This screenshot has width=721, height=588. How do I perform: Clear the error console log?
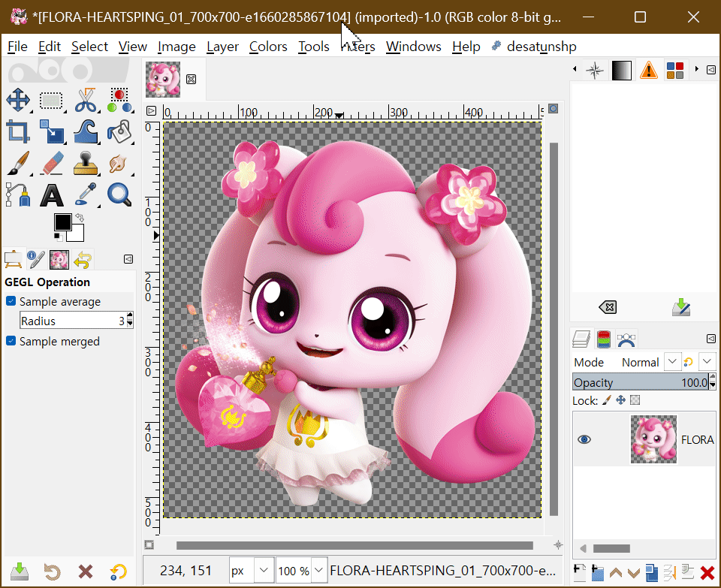point(608,306)
